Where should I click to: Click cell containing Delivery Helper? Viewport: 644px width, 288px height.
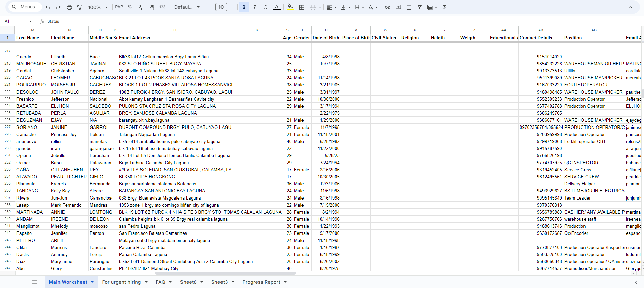594,184
